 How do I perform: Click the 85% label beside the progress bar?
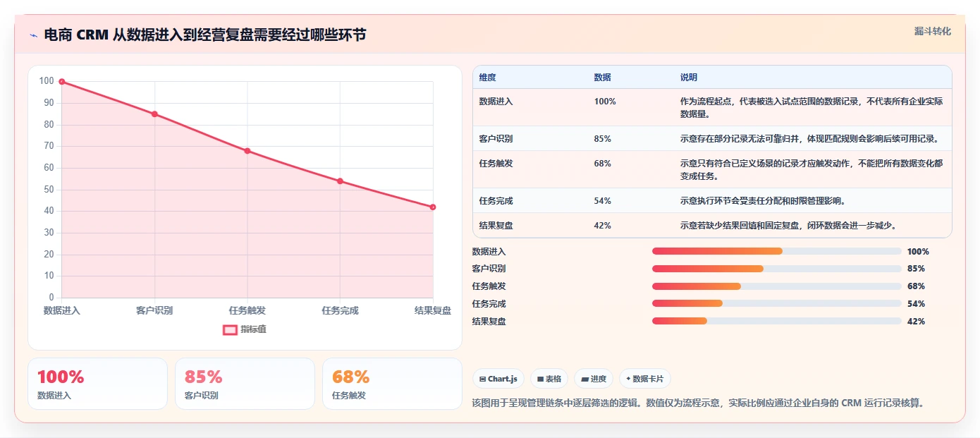coord(916,269)
